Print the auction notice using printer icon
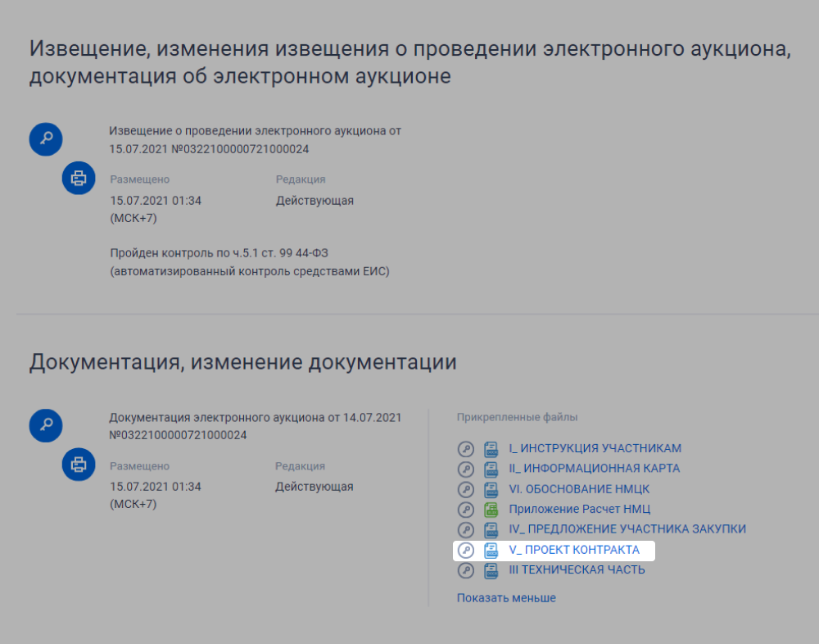The height and width of the screenshot is (644, 819). coord(79,178)
